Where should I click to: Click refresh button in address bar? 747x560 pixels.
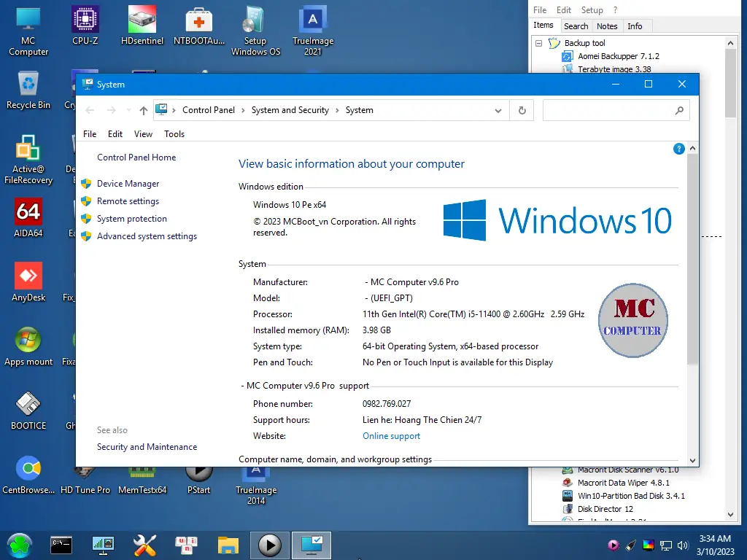[x=522, y=111]
